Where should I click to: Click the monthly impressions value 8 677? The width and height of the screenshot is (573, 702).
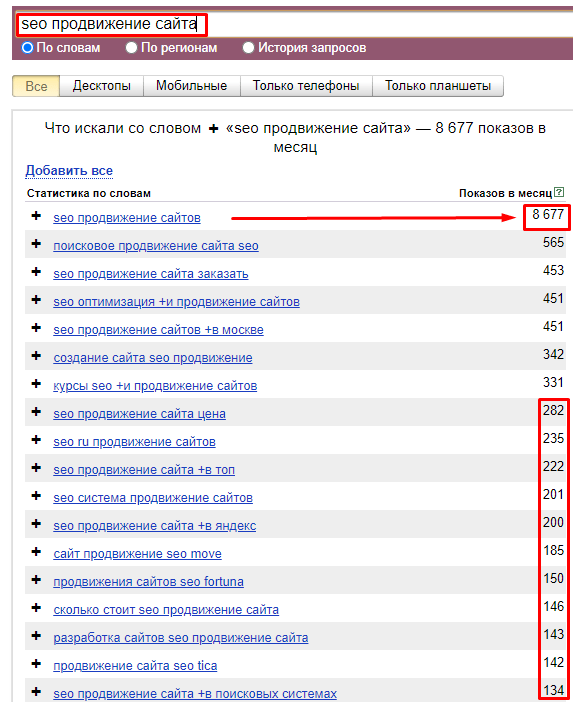click(547, 214)
